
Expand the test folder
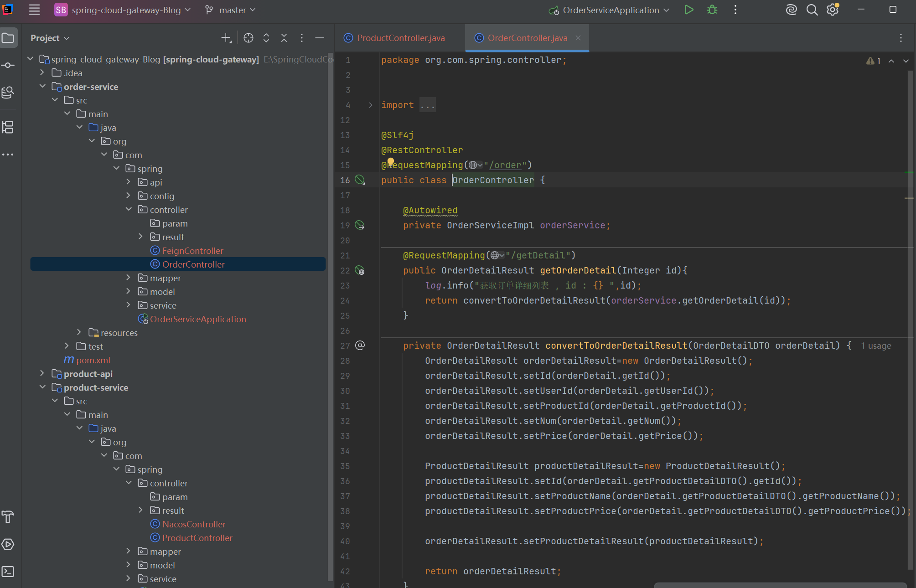tap(67, 346)
